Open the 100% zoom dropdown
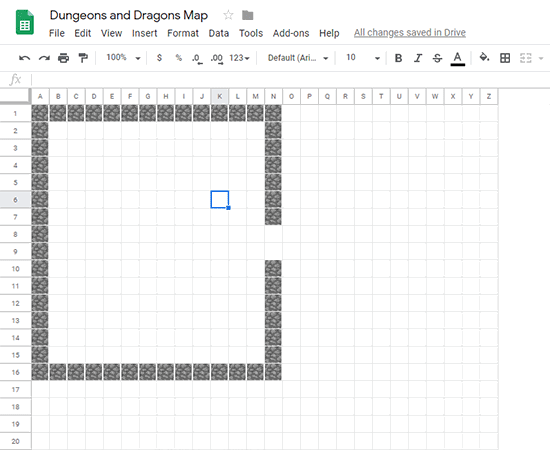Image resolution: width=550 pixels, height=450 pixels. coord(123,58)
